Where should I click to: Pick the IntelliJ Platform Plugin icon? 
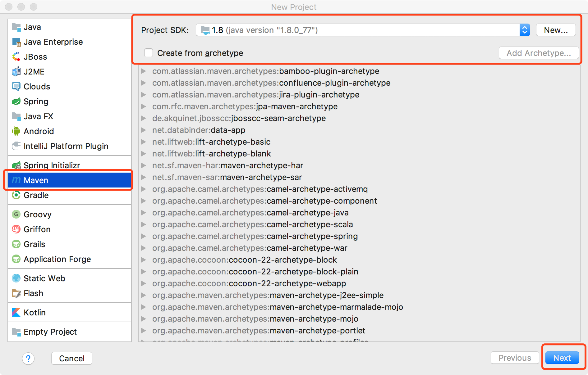click(x=16, y=146)
